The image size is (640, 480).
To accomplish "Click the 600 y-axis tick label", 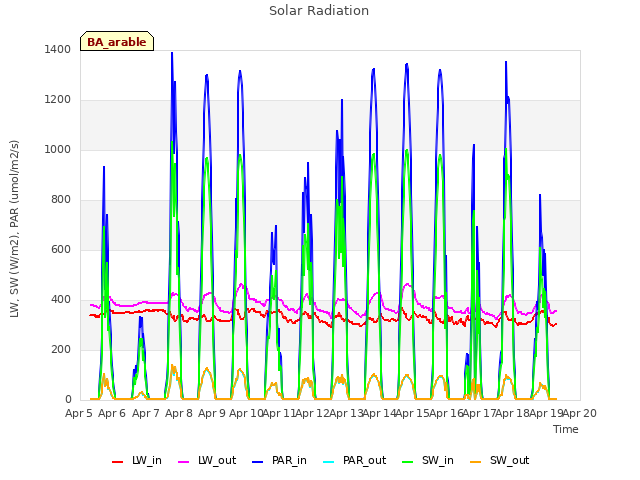I will [61, 249].
